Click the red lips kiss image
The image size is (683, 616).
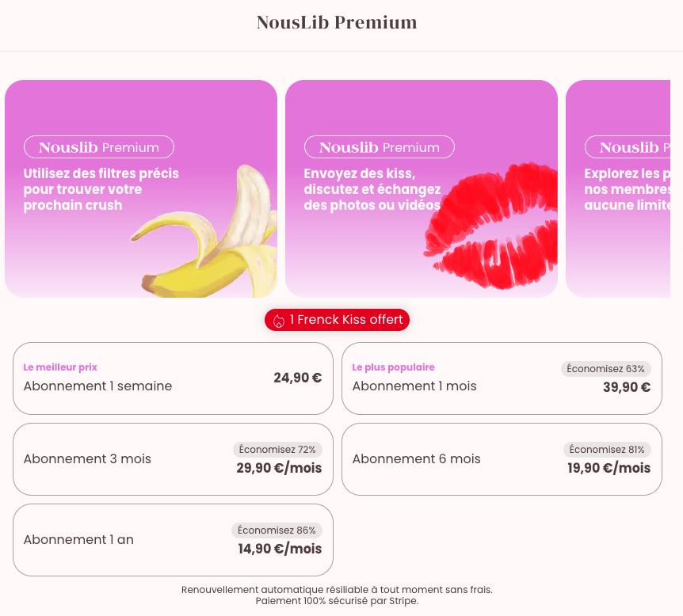click(x=491, y=226)
